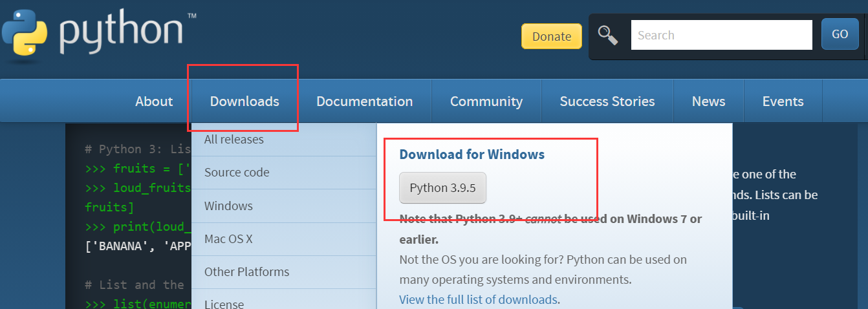868x309 pixels.
Task: Open the News menu item
Action: pos(708,101)
